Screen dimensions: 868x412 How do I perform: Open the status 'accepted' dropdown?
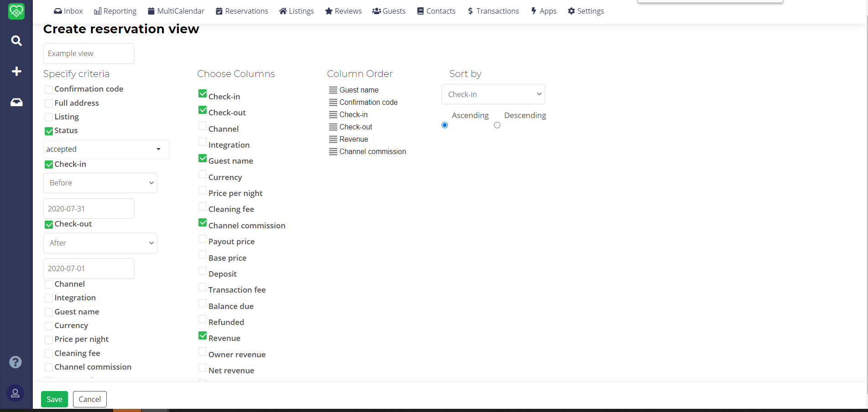[x=106, y=149]
